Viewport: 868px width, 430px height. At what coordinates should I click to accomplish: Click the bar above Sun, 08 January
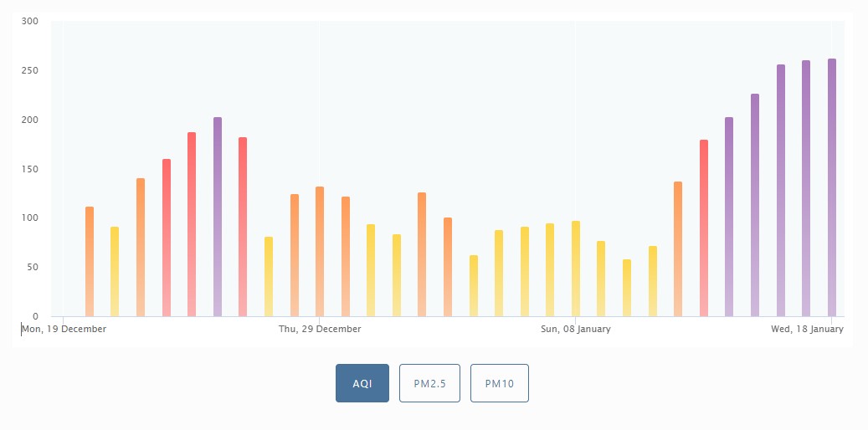[x=576, y=269]
